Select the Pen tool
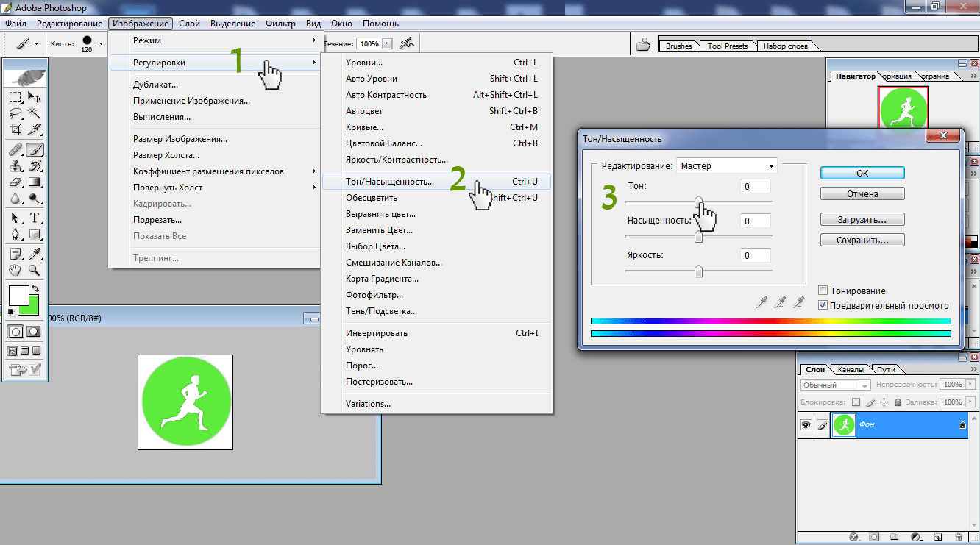 (x=15, y=234)
